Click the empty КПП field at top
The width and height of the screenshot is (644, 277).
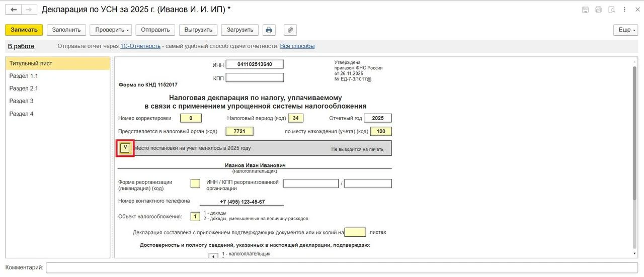coord(255,78)
